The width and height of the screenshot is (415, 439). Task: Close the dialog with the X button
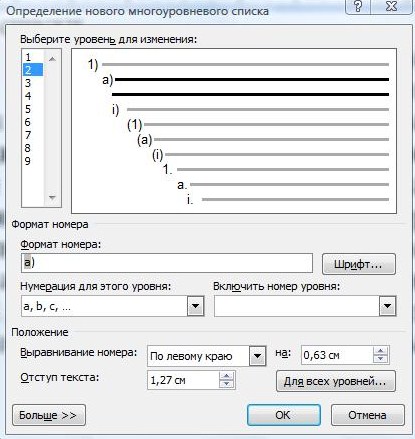tap(392, 6)
